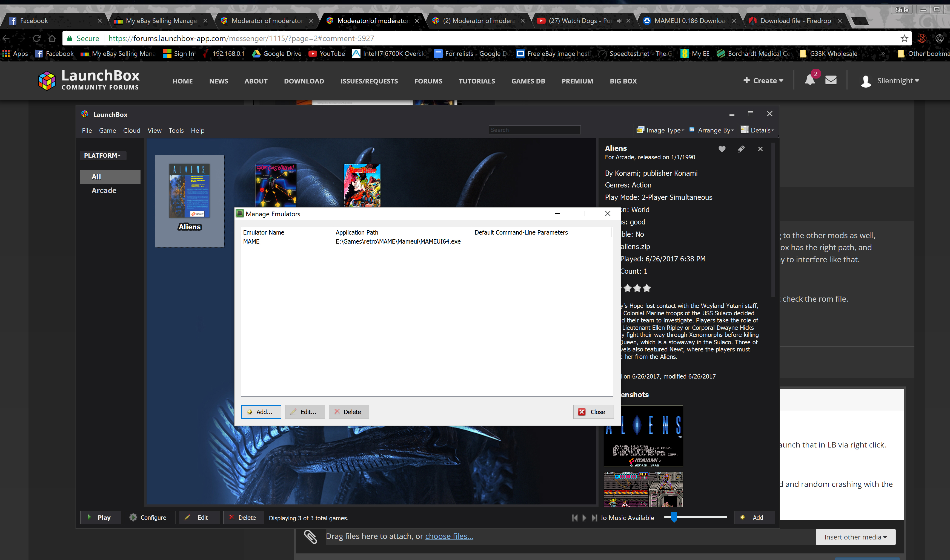
Task: Click Edit in LaunchBox bottom bar
Action: tap(199, 518)
